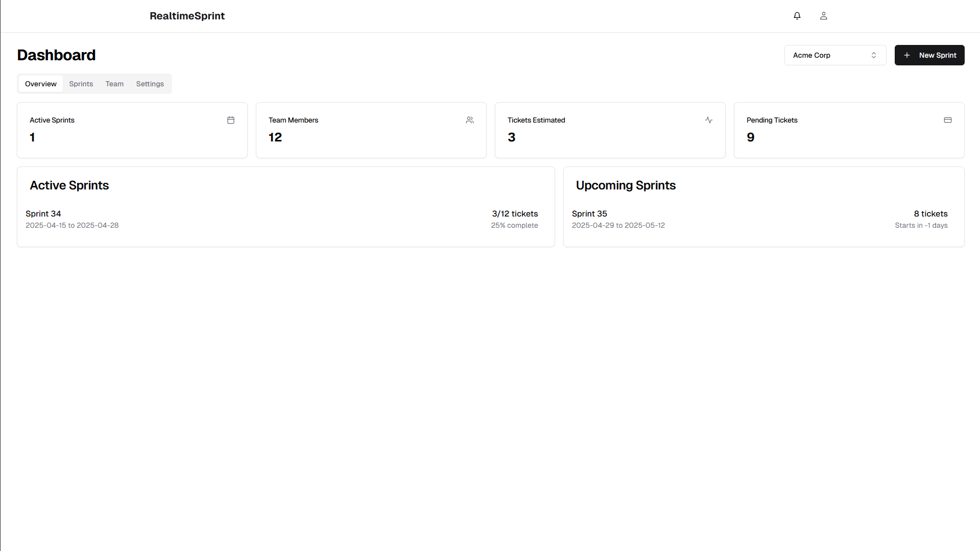
Task: Click the Upcoming Sprints section heading
Action: click(626, 185)
